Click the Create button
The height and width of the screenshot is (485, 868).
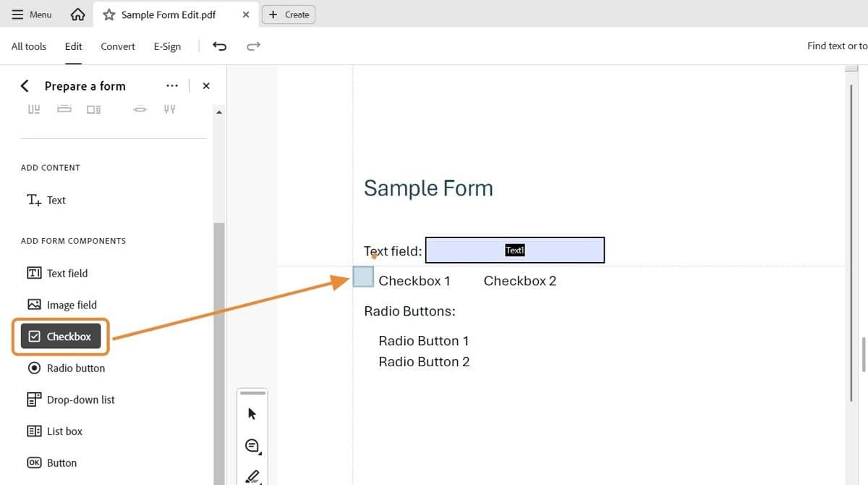[x=289, y=14]
